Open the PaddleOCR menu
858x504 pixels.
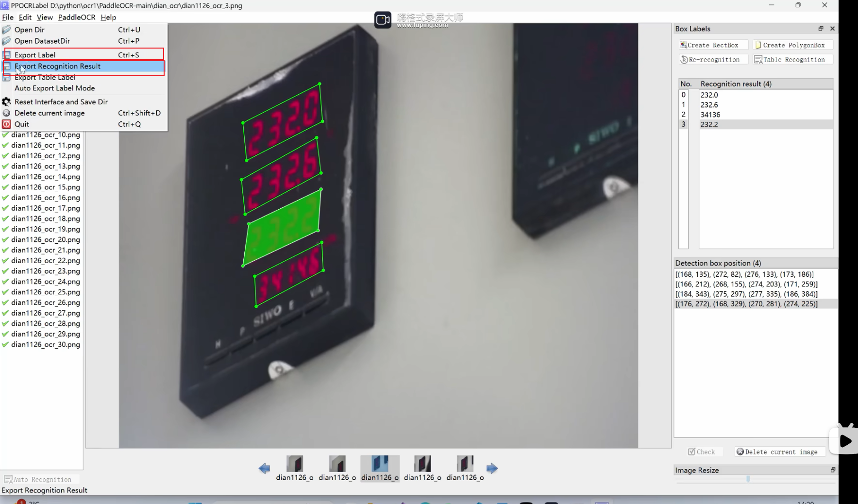point(77,17)
